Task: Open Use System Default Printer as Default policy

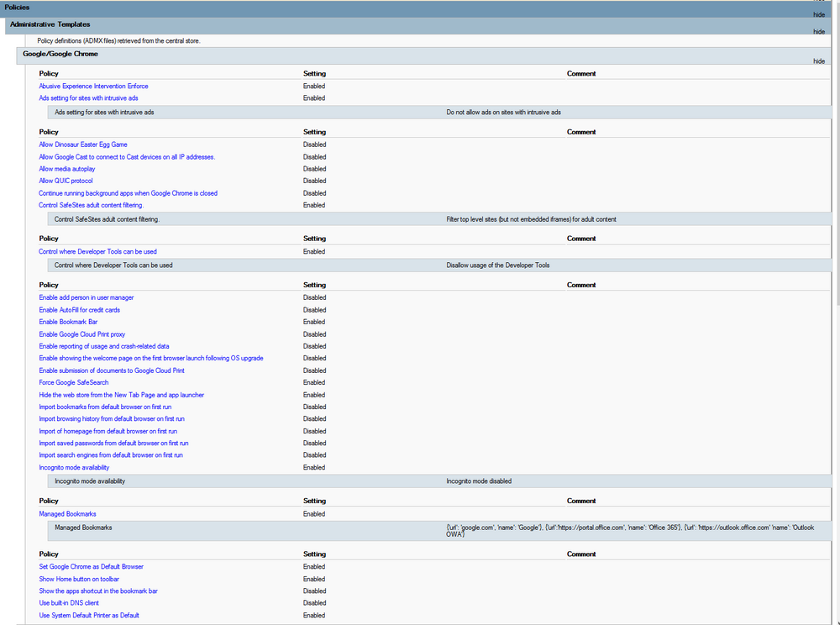Action: pyautogui.click(x=89, y=615)
